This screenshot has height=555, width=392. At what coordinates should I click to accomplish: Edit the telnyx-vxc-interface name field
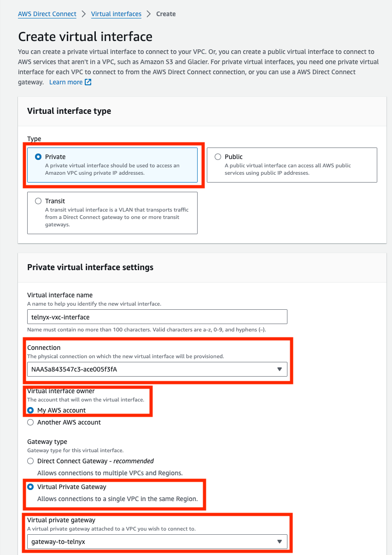157,316
